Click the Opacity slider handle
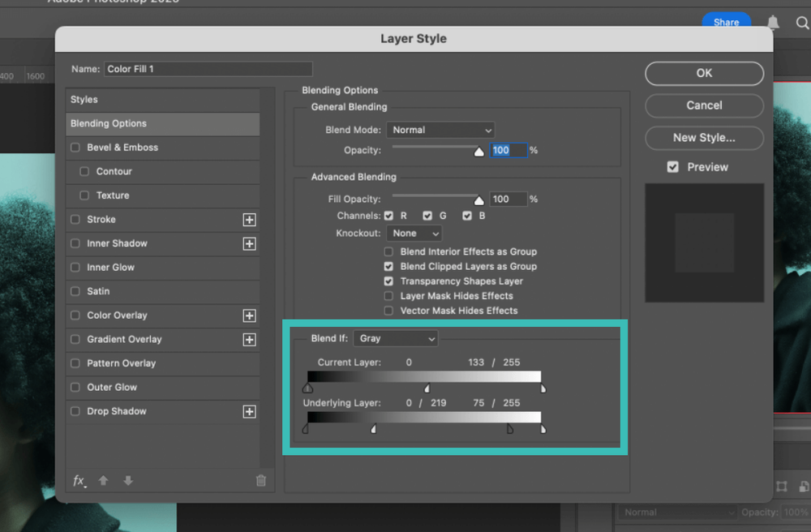Viewport: 811px width, 532px height. pyautogui.click(x=479, y=152)
